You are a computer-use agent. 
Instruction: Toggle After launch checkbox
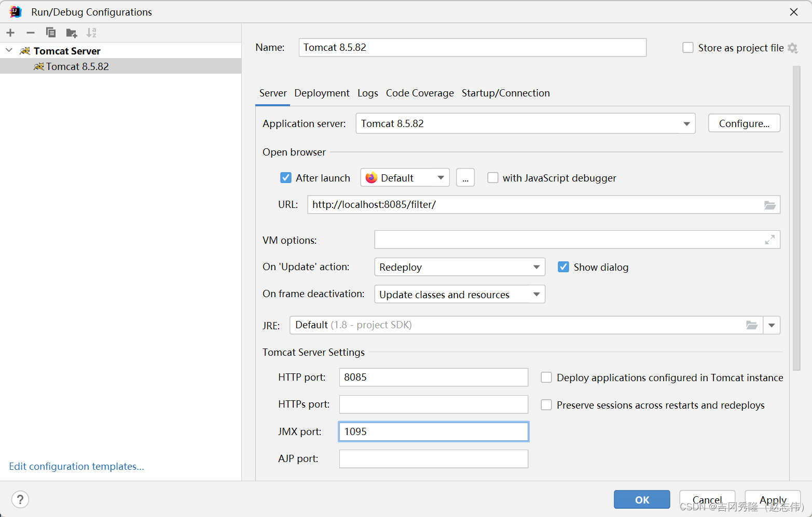(286, 178)
